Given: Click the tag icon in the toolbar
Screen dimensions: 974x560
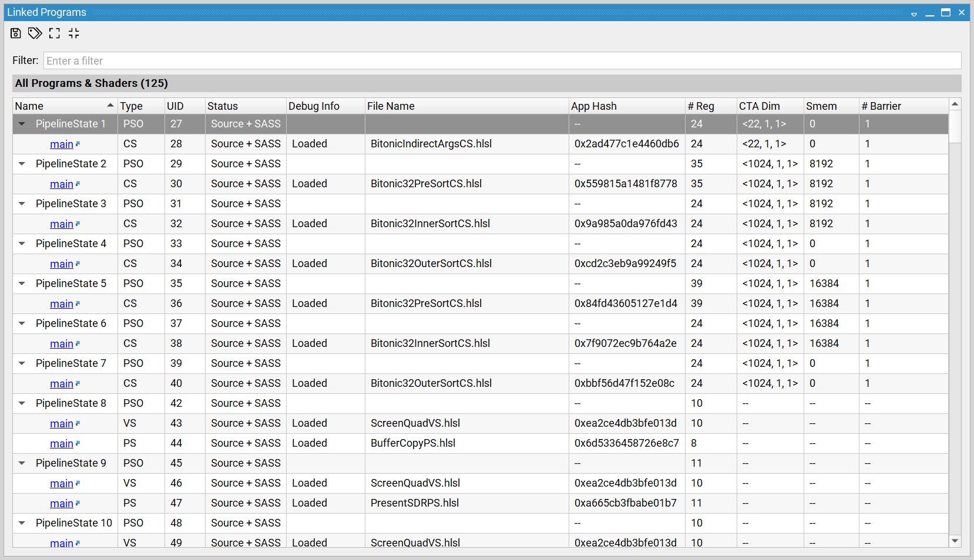Looking at the screenshot, I should click(x=35, y=33).
